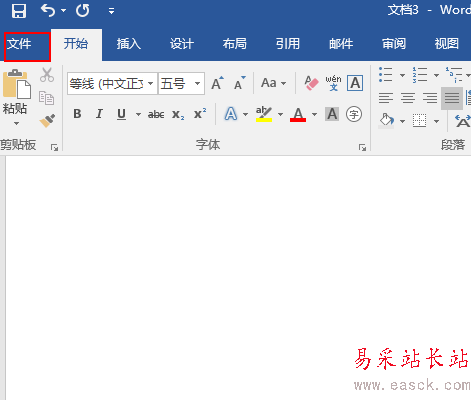This screenshot has height=400, width=471.
Task: Click the numbering list icon
Action: (x=420, y=75)
